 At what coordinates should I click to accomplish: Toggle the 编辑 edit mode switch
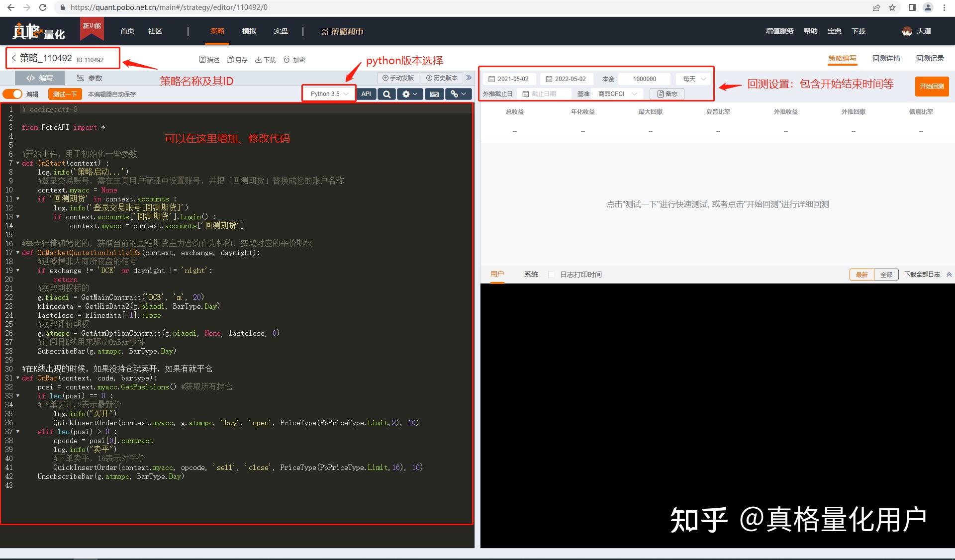tap(13, 93)
